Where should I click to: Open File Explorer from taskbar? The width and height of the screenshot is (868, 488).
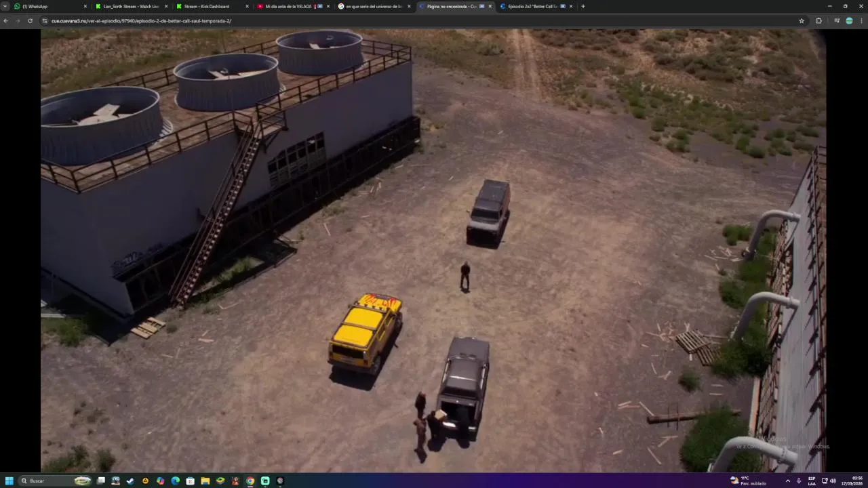point(205,481)
